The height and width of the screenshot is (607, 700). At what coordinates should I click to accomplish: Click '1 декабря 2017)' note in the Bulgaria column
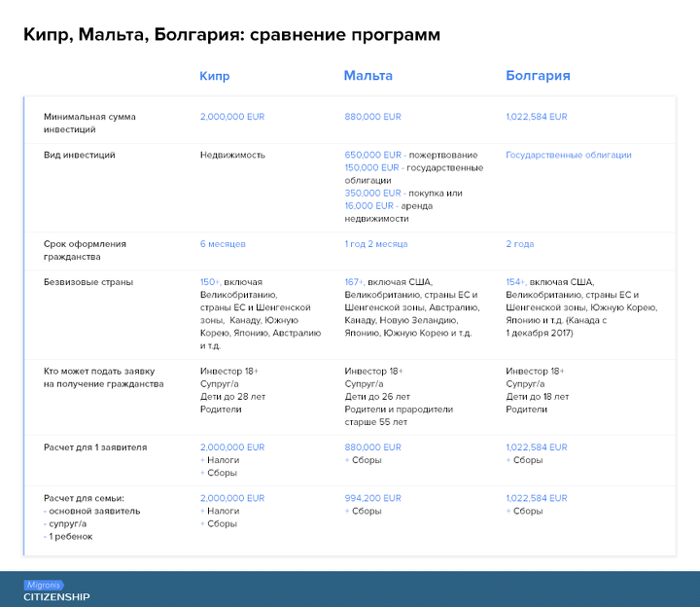[x=540, y=333]
